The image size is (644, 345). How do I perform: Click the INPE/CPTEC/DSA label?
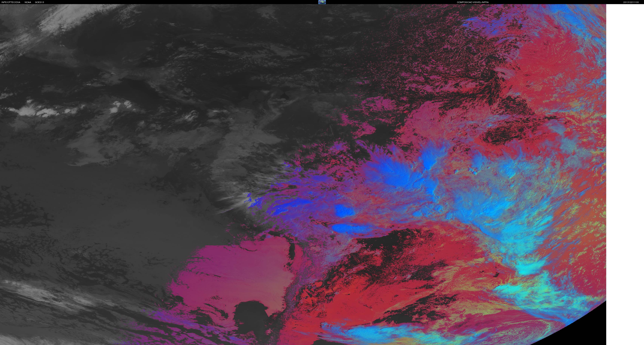pos(11,2)
